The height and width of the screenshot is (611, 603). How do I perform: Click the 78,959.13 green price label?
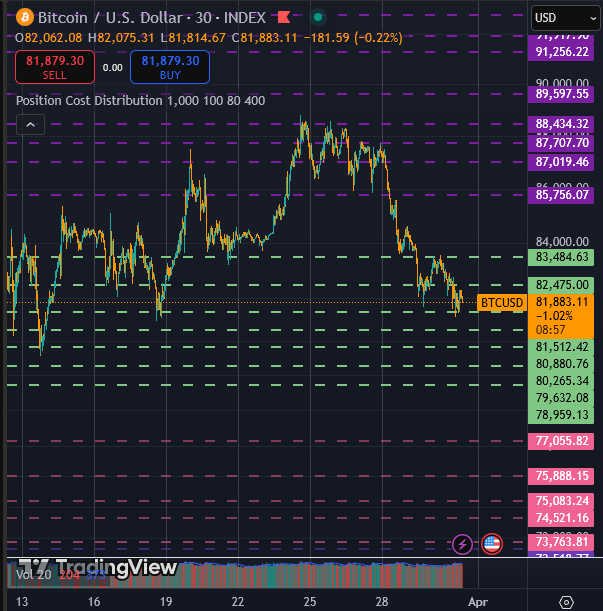(561, 415)
